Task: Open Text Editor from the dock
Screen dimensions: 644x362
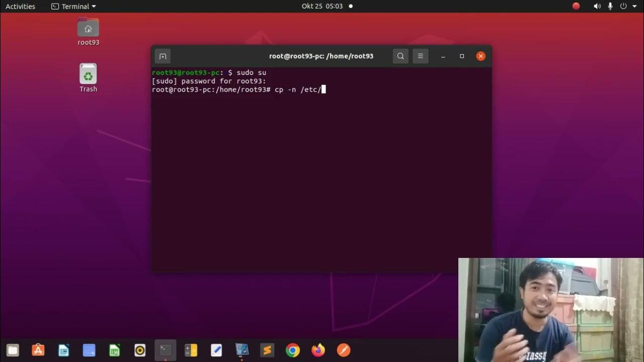Action: tap(216, 350)
